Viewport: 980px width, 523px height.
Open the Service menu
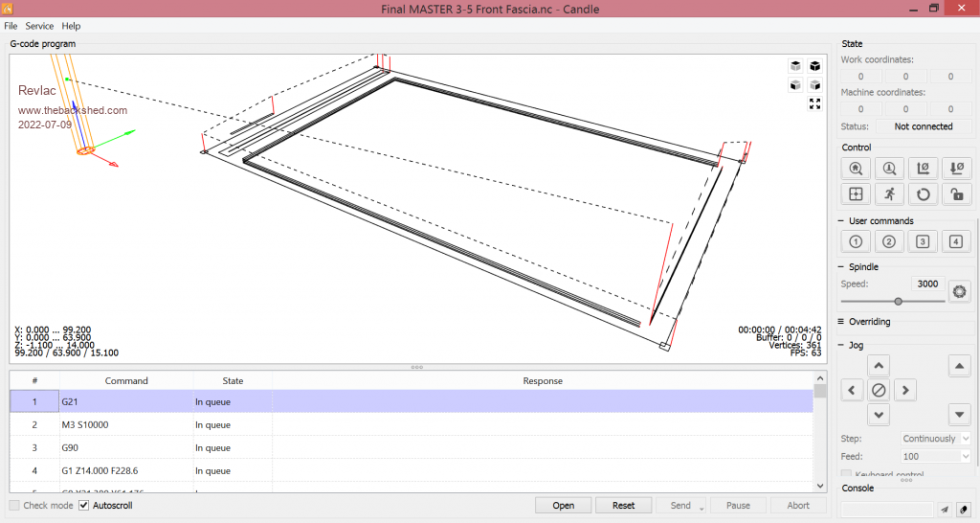pyautogui.click(x=39, y=26)
